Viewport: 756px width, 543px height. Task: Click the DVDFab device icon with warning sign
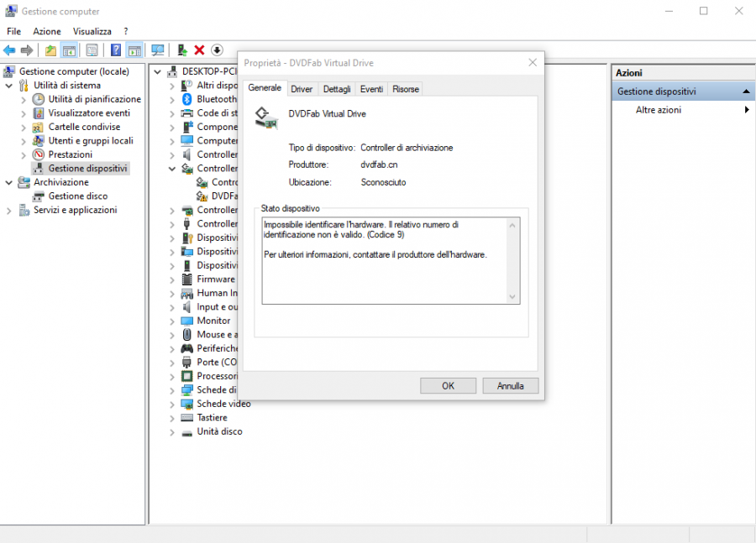pos(202,196)
